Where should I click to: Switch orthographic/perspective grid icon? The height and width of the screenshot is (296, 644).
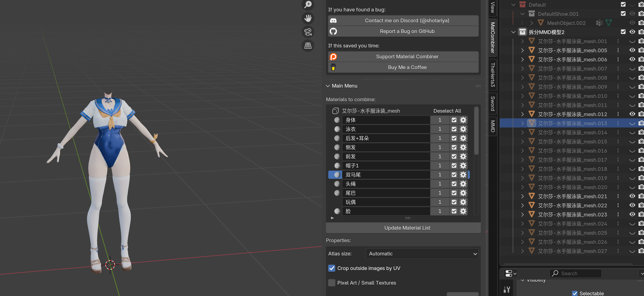click(308, 46)
